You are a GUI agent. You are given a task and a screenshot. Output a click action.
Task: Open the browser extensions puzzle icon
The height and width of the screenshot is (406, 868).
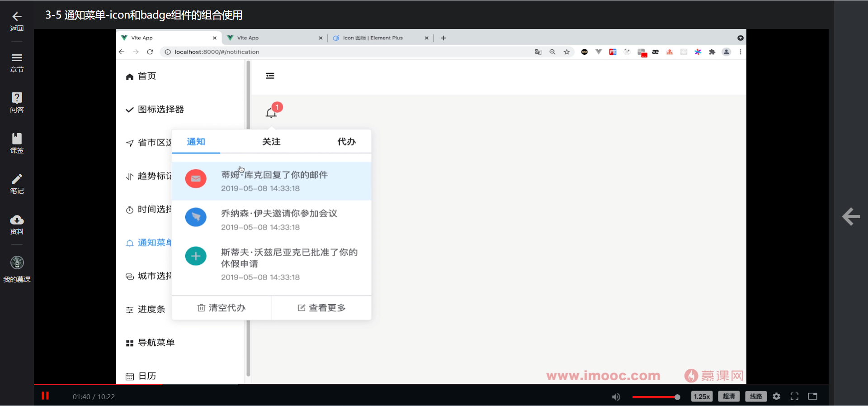pyautogui.click(x=712, y=52)
